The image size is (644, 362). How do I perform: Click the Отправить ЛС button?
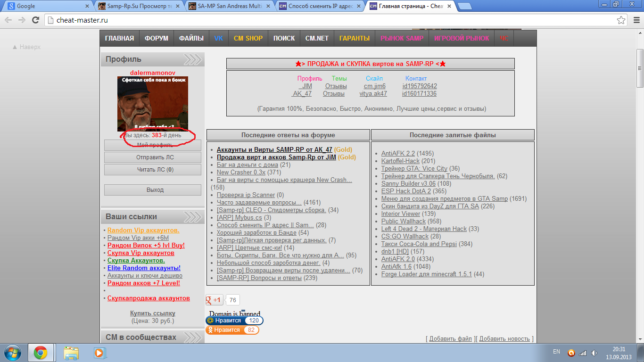point(153,157)
